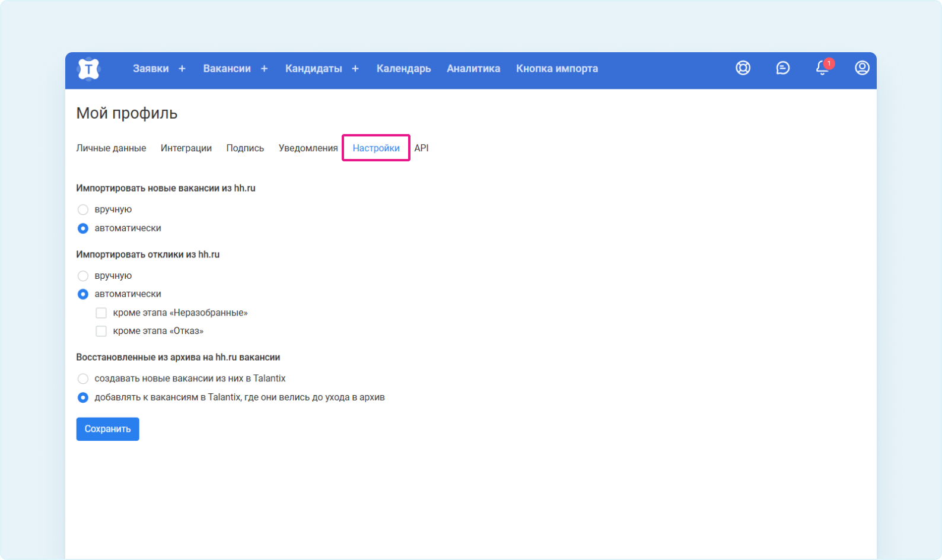
Task: Switch to the Подпись tab
Action: 245,148
